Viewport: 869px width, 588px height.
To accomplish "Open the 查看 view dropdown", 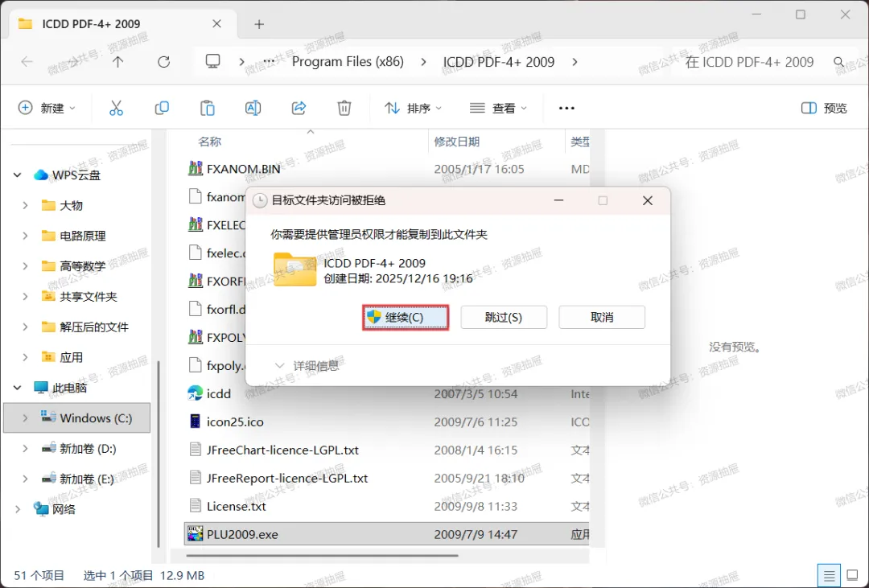I will tap(498, 108).
